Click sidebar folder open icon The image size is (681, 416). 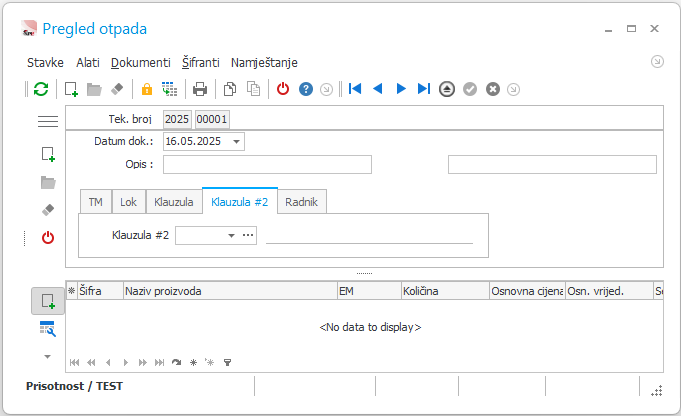tap(48, 182)
